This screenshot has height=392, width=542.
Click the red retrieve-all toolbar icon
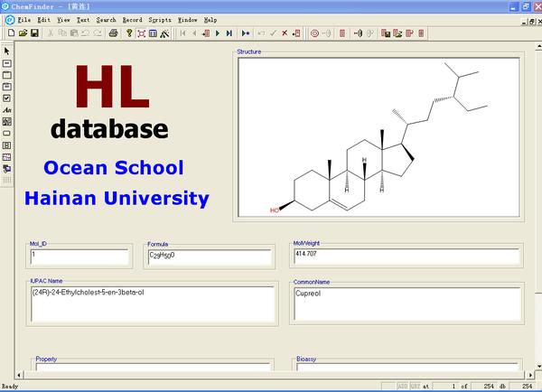(x=409, y=33)
